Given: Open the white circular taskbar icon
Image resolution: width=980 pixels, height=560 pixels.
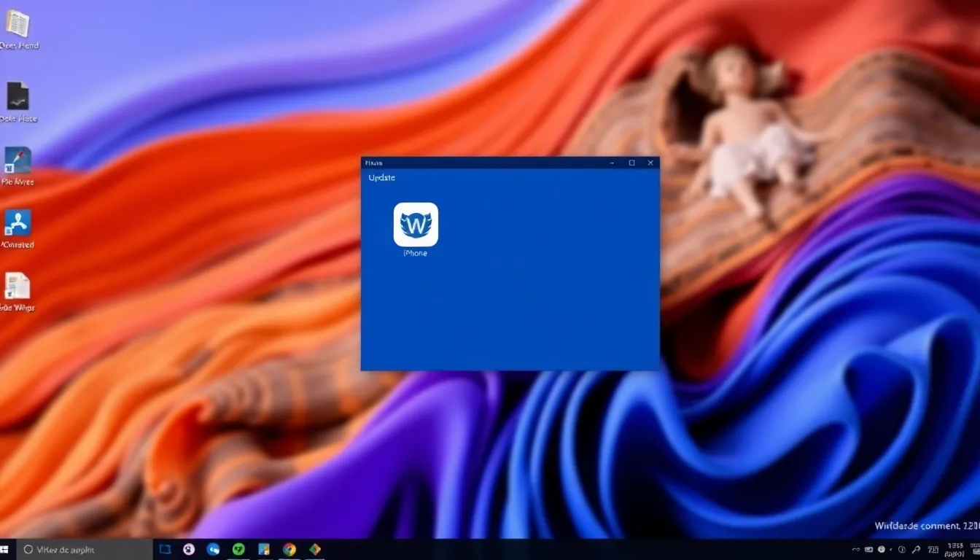Looking at the screenshot, I should (x=189, y=549).
